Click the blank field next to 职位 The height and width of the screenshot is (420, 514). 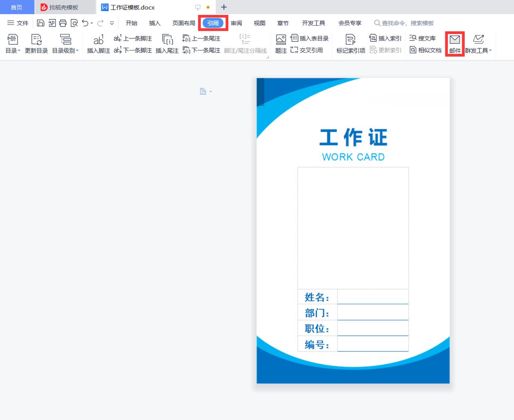coord(373,328)
